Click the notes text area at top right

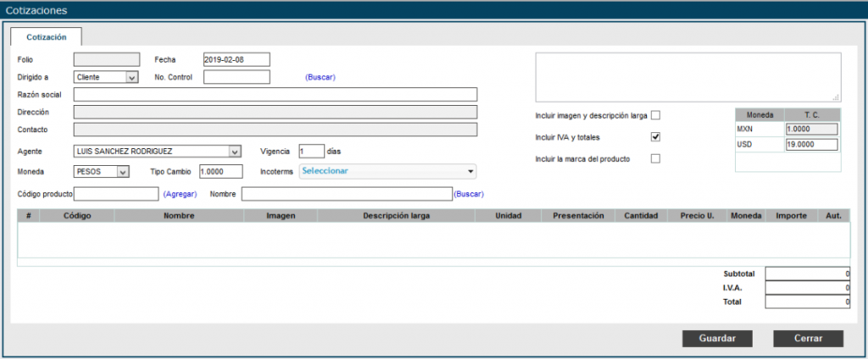click(687, 77)
